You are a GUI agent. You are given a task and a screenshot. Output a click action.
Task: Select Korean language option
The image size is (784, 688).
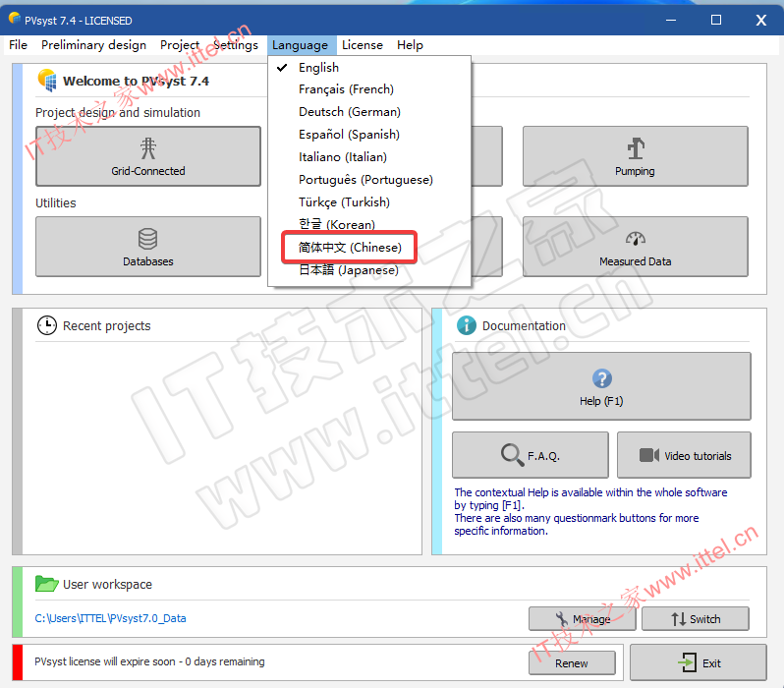pyautogui.click(x=369, y=225)
